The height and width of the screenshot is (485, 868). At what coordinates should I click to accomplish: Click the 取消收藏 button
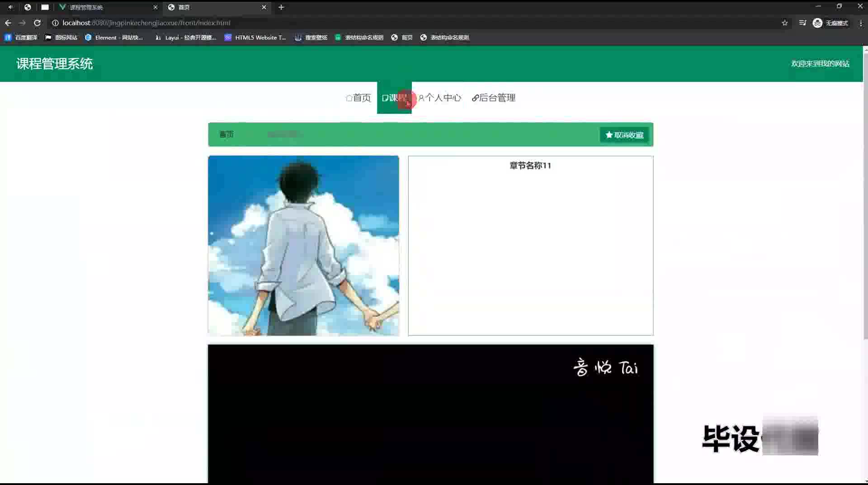[624, 135]
